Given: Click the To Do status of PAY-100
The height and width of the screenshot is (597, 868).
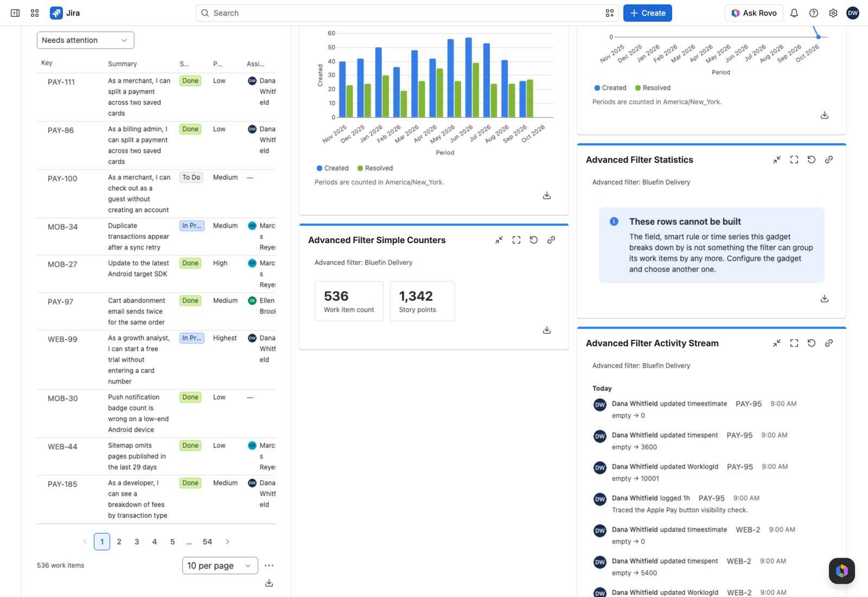Looking at the screenshot, I should pyautogui.click(x=191, y=177).
